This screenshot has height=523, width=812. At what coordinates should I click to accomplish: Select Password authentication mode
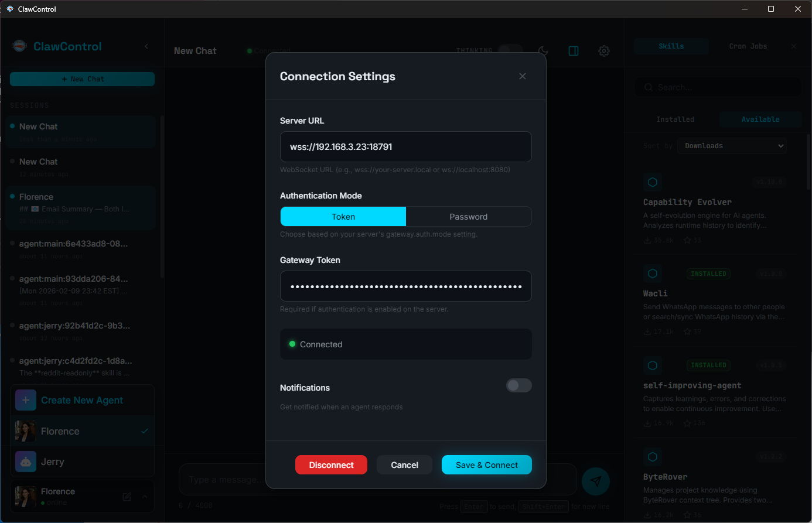(468, 216)
